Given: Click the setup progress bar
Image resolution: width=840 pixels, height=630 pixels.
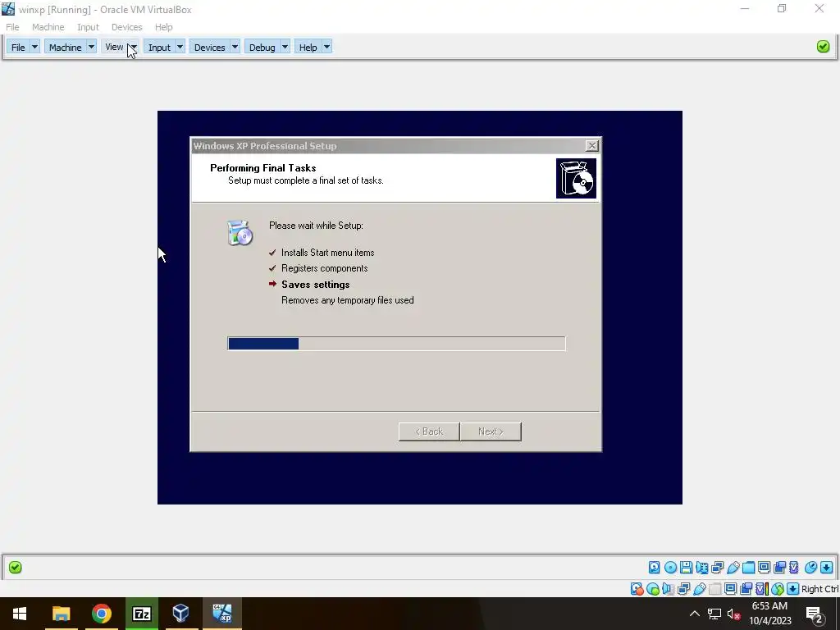Looking at the screenshot, I should pyautogui.click(x=396, y=344).
